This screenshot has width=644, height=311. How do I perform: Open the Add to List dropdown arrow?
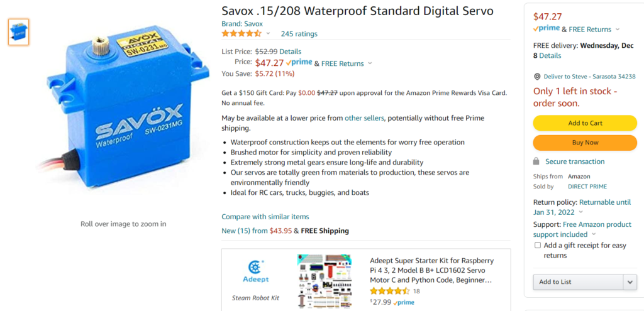point(630,282)
